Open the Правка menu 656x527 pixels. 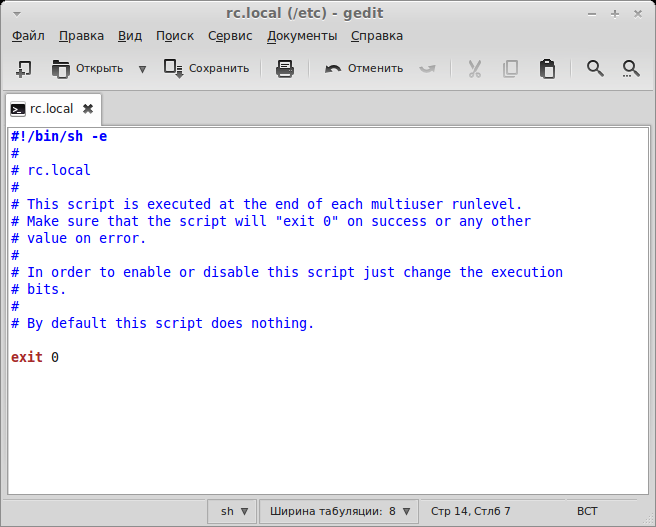tap(81, 36)
